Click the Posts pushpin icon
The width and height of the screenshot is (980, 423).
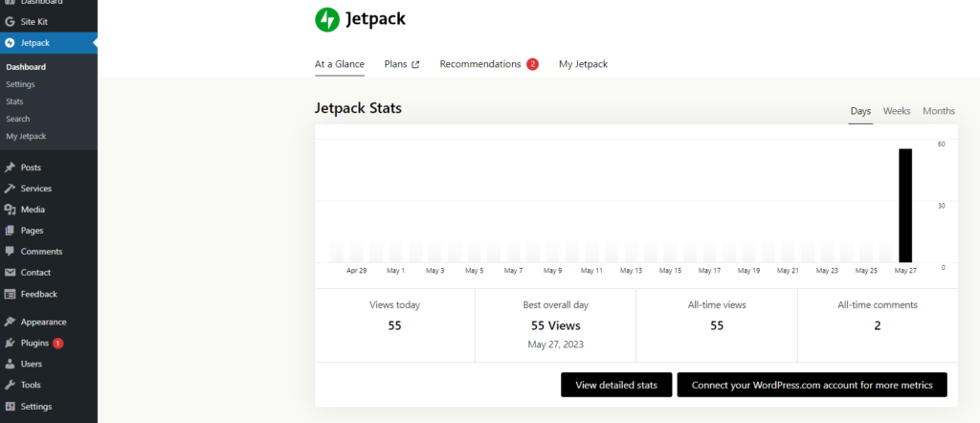[x=10, y=167]
